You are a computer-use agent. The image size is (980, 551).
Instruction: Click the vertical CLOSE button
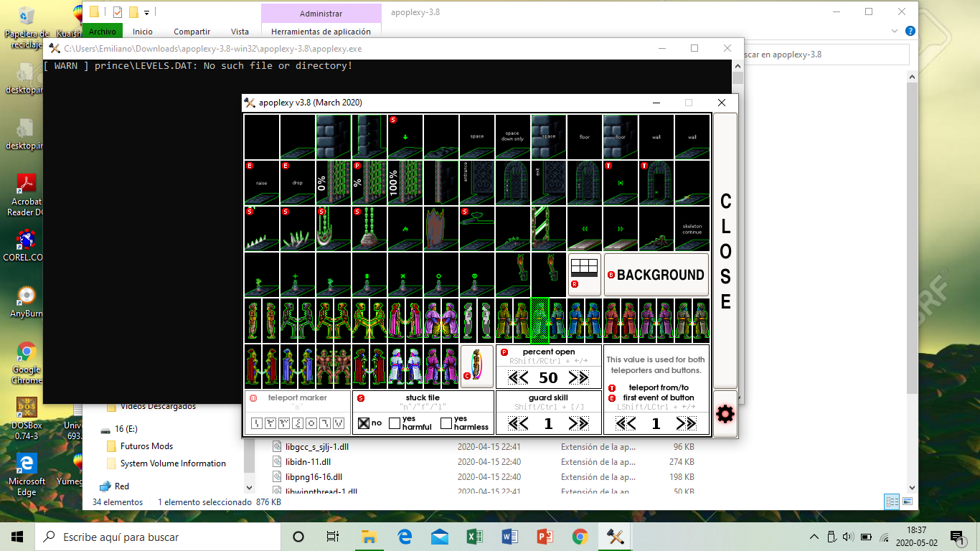(725, 251)
